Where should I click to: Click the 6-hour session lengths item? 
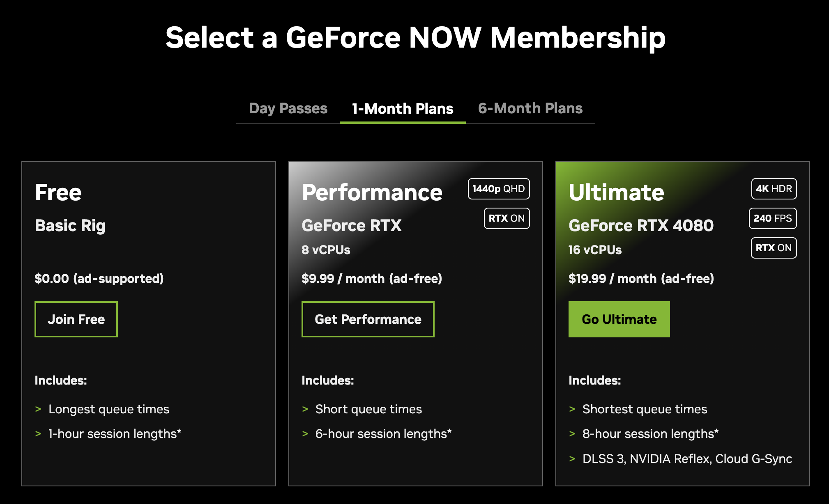[x=384, y=434]
